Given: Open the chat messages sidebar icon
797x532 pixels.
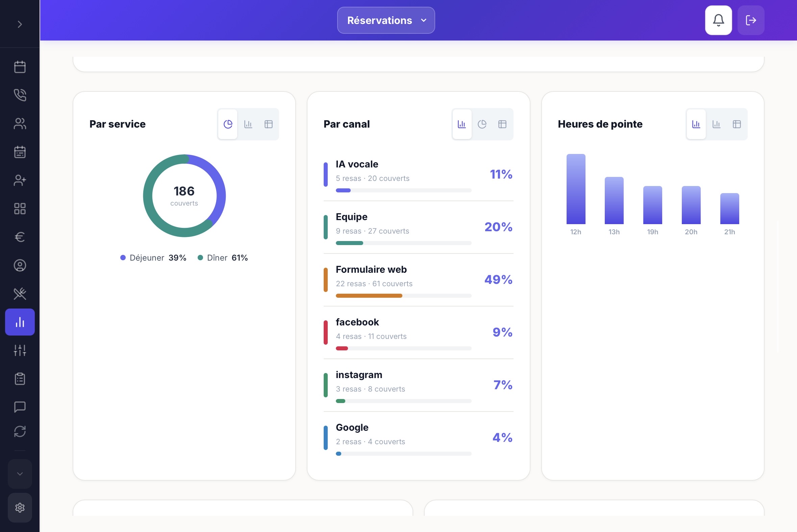Looking at the screenshot, I should [20, 406].
